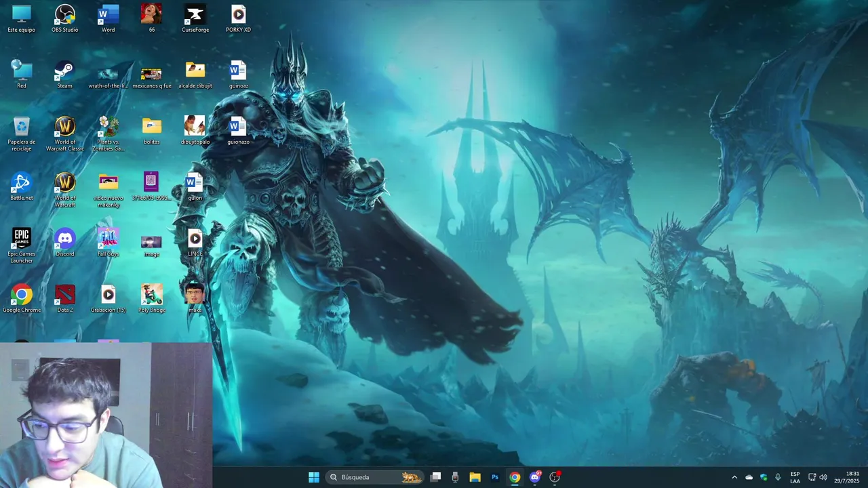Launch Epic Games Launcher shortcut
The image size is (868, 488).
(x=22, y=245)
